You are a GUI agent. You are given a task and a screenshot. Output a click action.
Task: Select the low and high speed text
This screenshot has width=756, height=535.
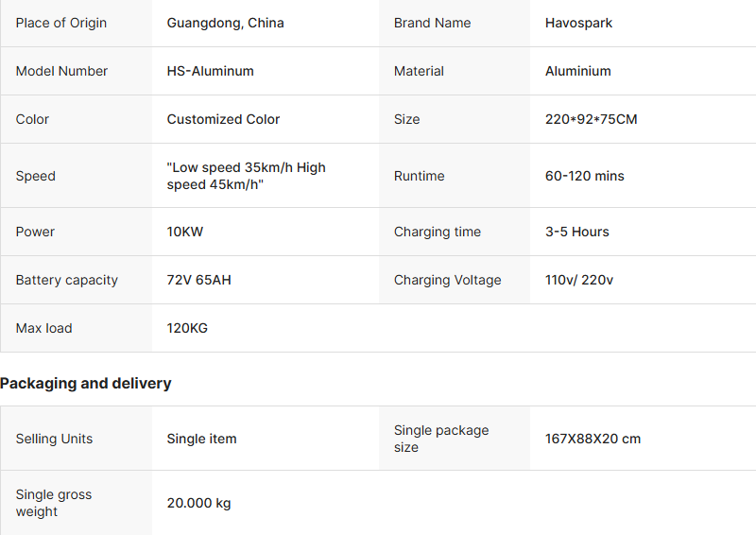[246, 176]
